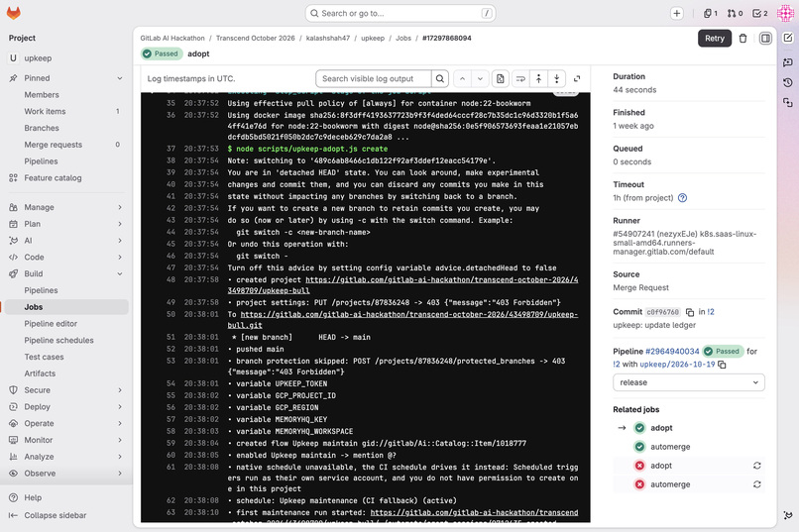Open Work items in sidebar
Image resolution: width=799 pixels, height=532 pixels.
pos(65,112)
